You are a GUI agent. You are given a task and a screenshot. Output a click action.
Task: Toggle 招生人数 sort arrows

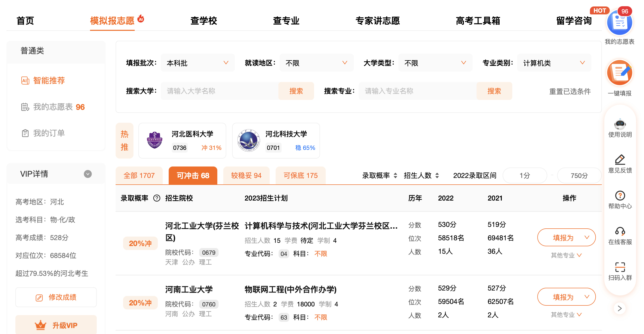tap(437, 175)
